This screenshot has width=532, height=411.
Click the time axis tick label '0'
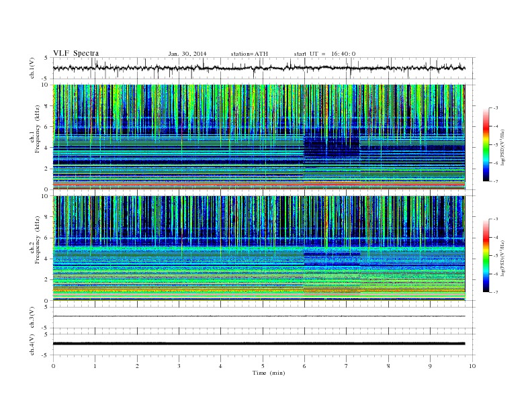coord(53,366)
